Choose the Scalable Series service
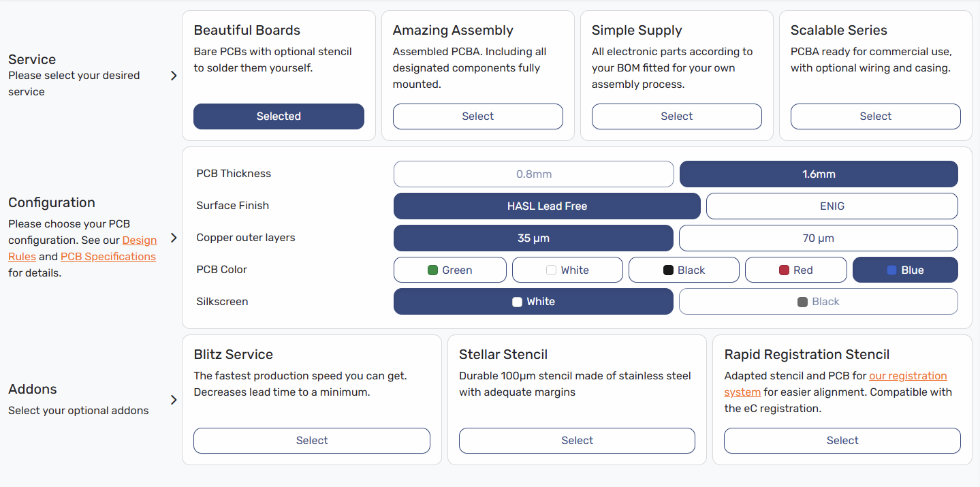The width and height of the screenshot is (980, 487). click(875, 116)
